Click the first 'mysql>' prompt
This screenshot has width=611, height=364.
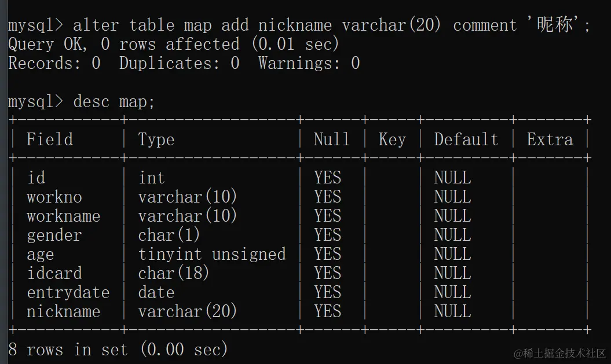[35, 25]
